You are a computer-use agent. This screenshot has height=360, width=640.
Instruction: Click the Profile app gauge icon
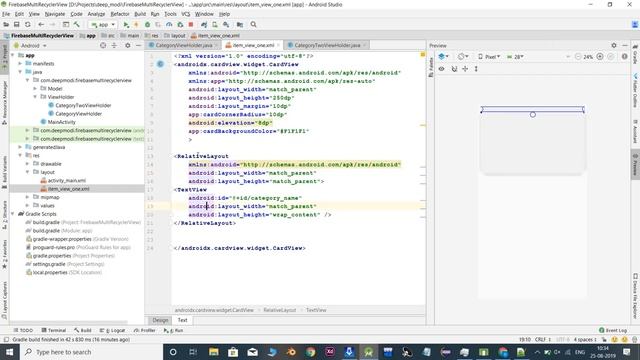(169, 25)
